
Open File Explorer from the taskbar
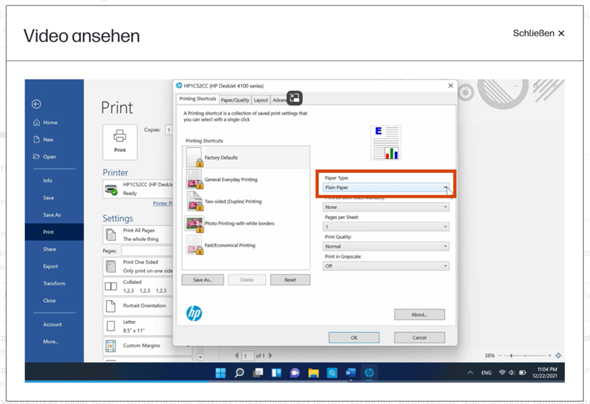click(x=313, y=373)
